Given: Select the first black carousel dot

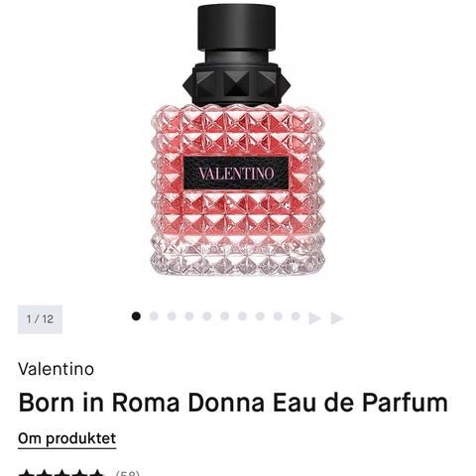Looking at the screenshot, I should 136,316.
